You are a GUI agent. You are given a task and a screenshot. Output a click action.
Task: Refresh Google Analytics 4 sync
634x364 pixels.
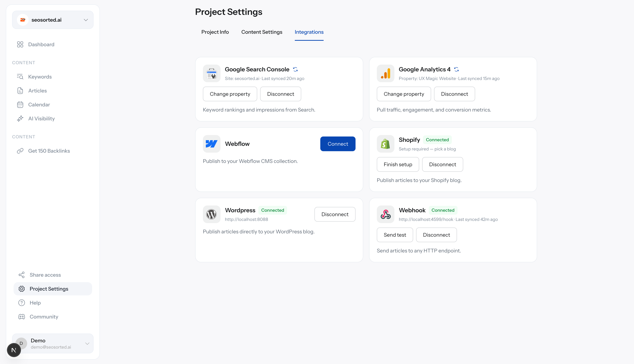pyautogui.click(x=456, y=69)
